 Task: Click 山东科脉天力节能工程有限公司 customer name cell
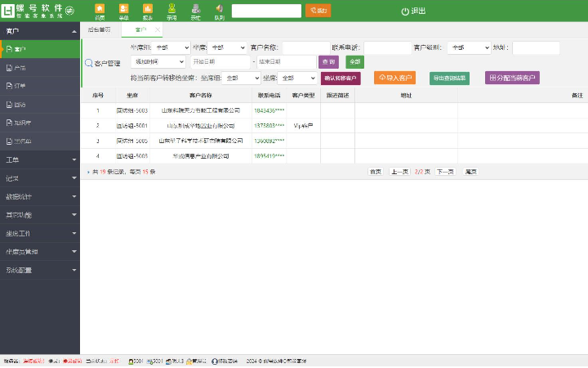201,110
